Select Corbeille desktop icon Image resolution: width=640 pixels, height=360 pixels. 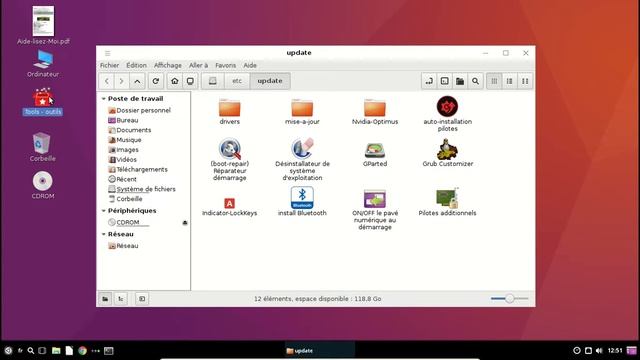pos(42,147)
